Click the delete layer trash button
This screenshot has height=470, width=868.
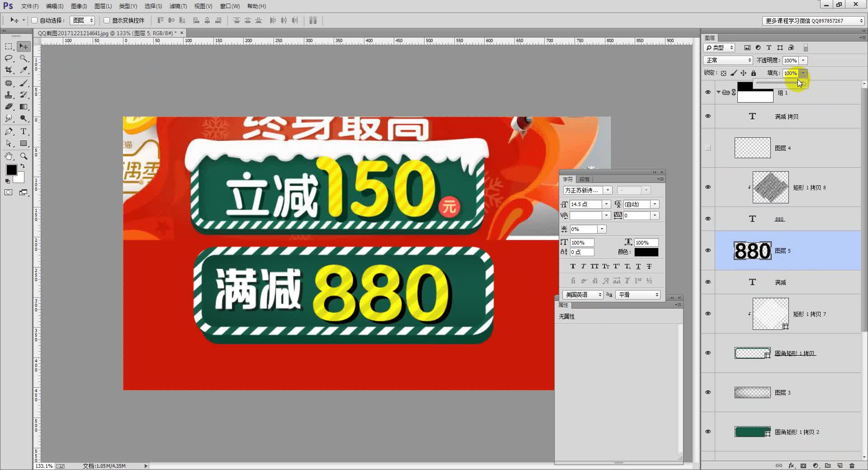(x=853, y=465)
